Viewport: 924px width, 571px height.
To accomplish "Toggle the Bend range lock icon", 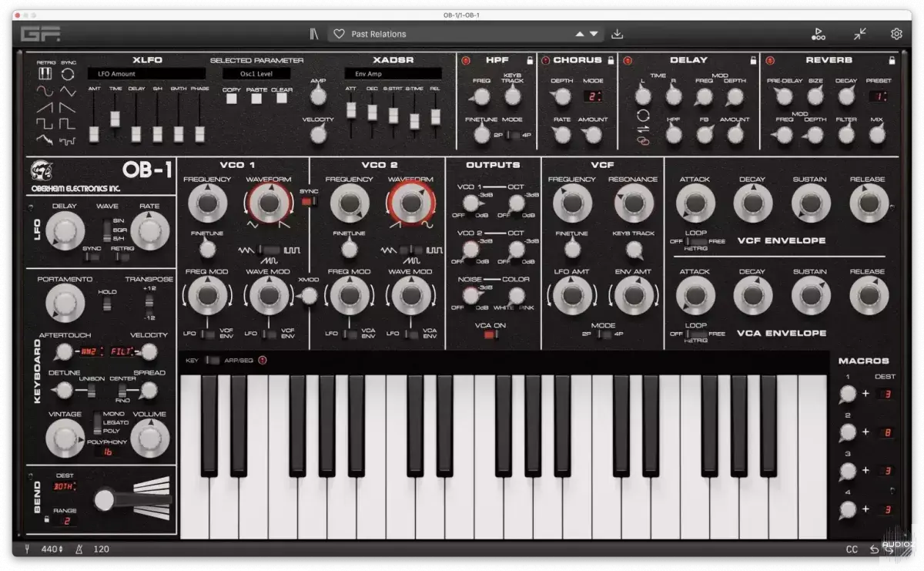I will (x=46, y=520).
